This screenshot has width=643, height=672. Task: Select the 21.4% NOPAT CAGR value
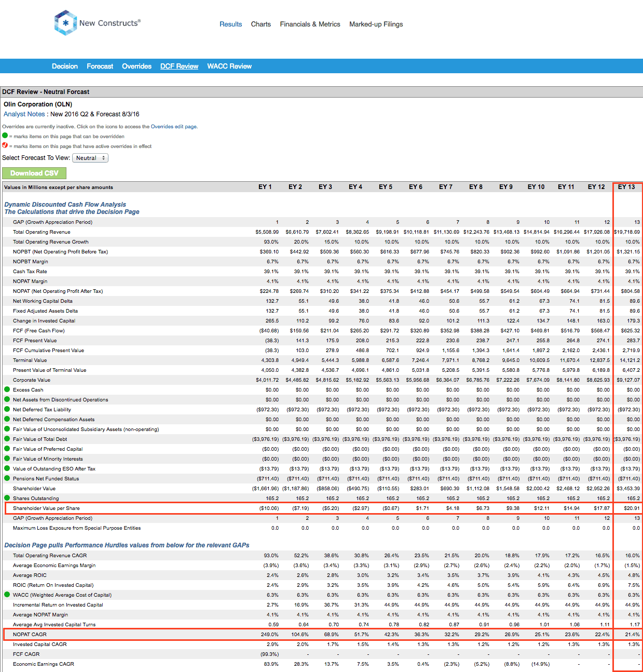point(633,635)
